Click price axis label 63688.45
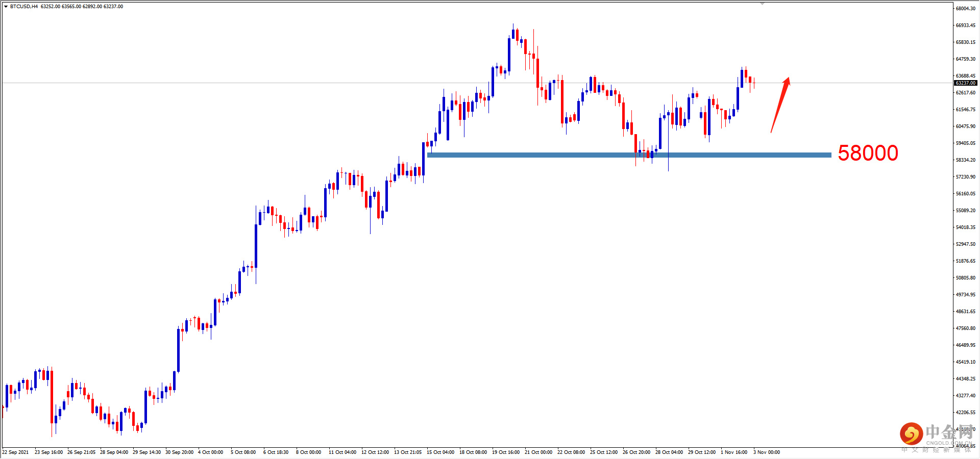The image size is (980, 459). pos(966,76)
